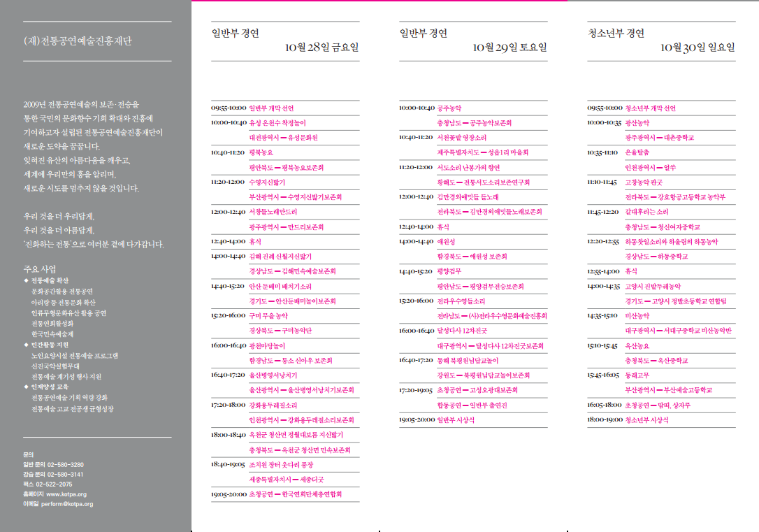Select the 10월 30일 일요일 date header
759x532 pixels.
[697, 48]
